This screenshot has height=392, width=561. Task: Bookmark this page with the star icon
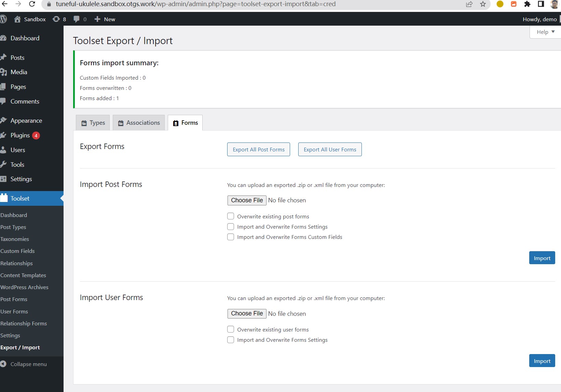(483, 4)
